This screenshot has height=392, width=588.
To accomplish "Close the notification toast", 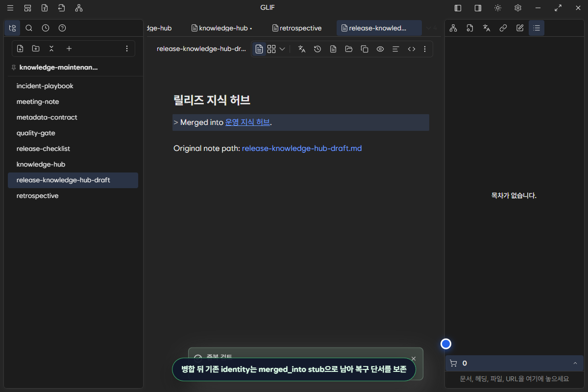I will tap(414, 359).
